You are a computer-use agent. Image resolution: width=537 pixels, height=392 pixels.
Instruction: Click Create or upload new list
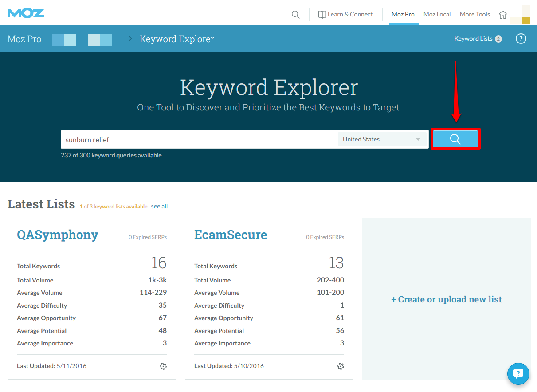pos(446,299)
